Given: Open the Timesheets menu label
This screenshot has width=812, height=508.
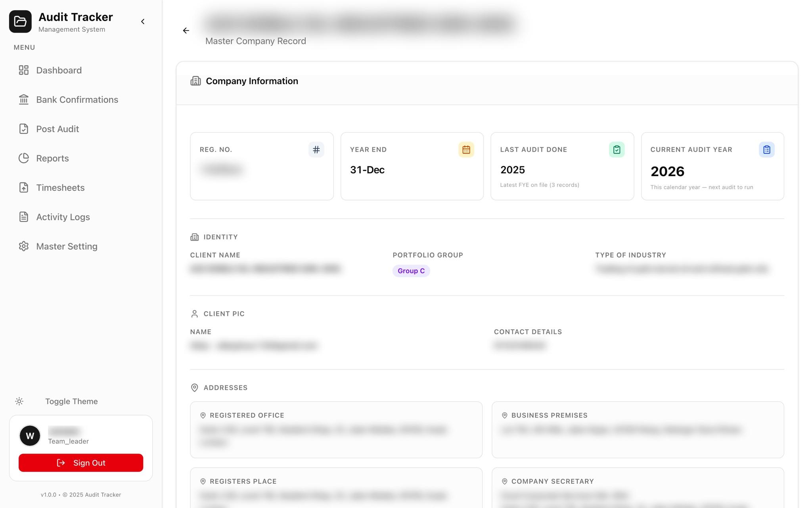Looking at the screenshot, I should click(60, 188).
